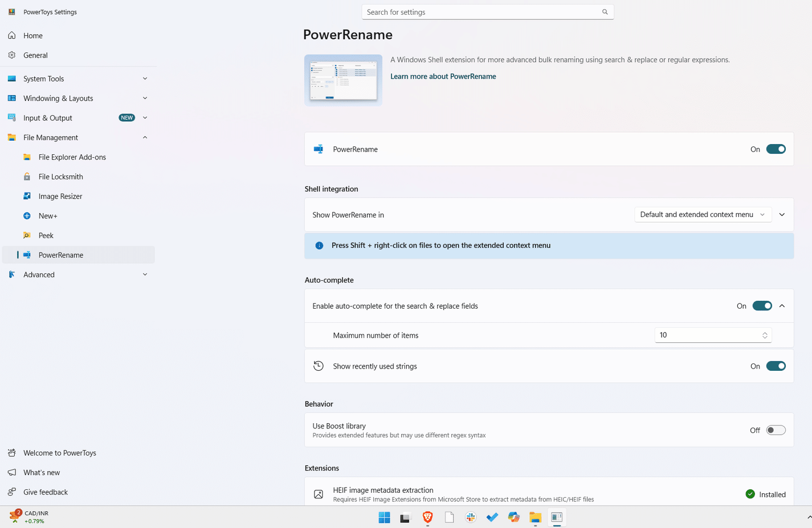Image resolution: width=812 pixels, height=528 pixels.
Task: Click the System Tools icon
Action: pos(12,79)
